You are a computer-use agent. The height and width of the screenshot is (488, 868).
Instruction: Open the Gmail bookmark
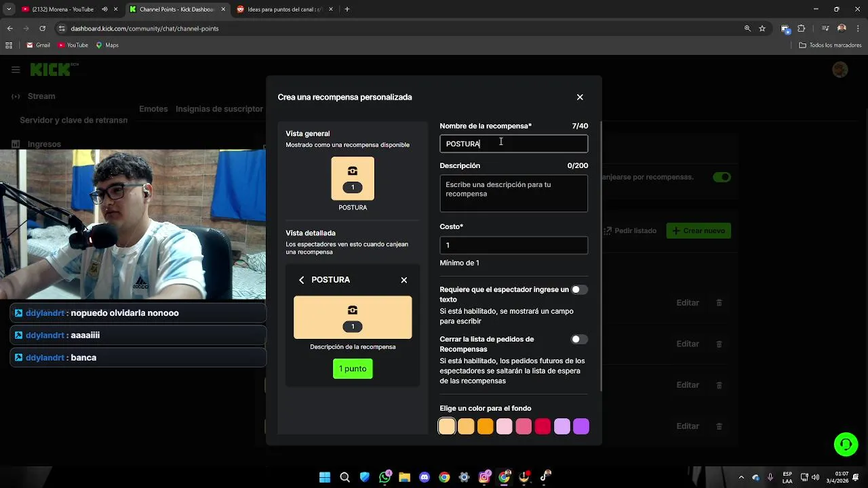point(38,45)
